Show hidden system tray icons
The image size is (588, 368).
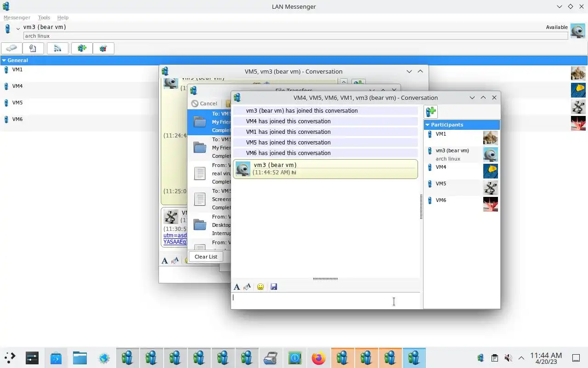521,358
